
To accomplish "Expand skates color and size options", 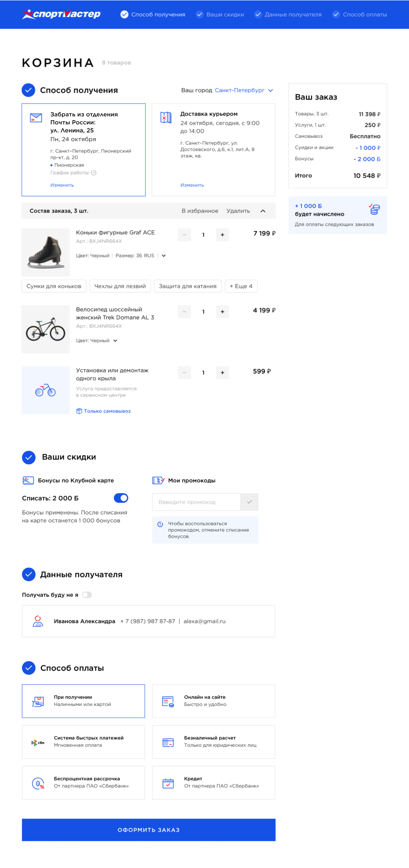I will 163,256.
